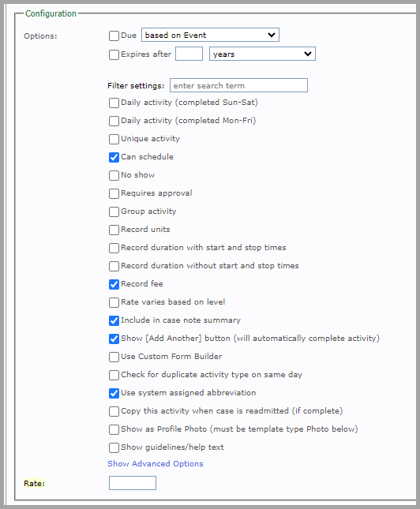Open Show Advanced Options link
Viewport: 420px width, 509px height.
tap(156, 463)
